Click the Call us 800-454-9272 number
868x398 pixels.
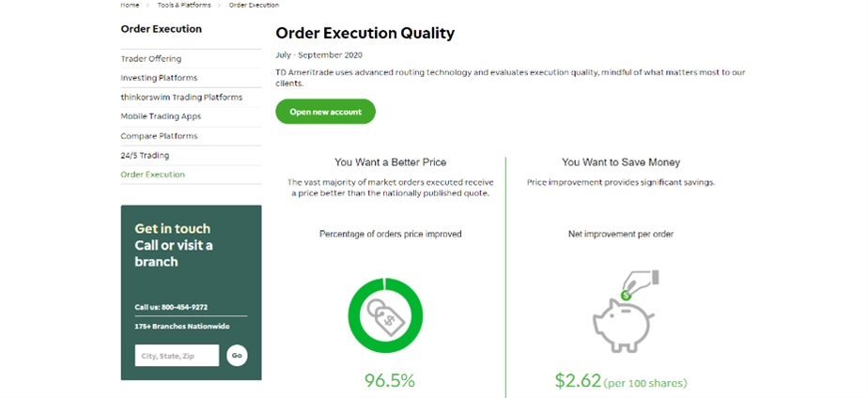(x=171, y=306)
